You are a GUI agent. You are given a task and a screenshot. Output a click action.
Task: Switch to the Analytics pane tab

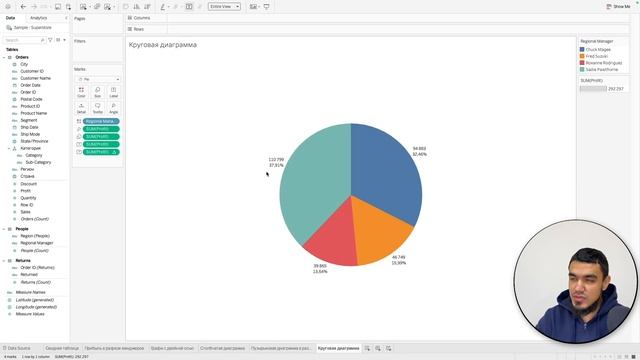pos(38,18)
